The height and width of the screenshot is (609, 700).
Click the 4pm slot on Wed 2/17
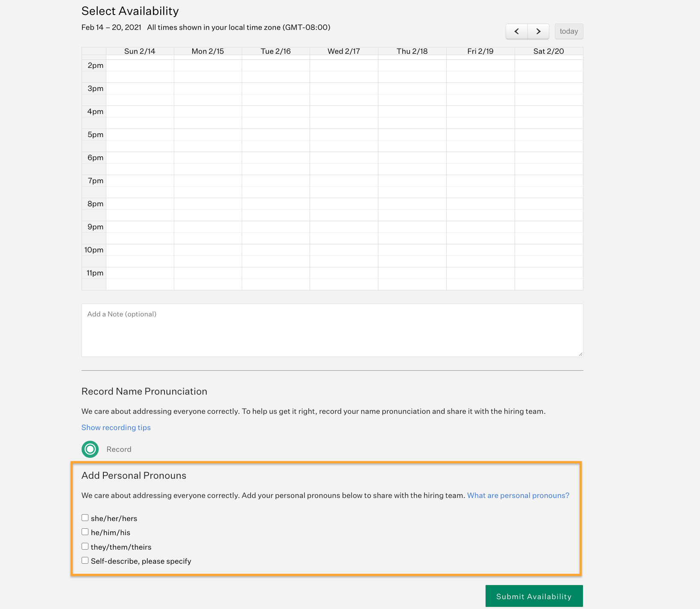tap(344, 111)
